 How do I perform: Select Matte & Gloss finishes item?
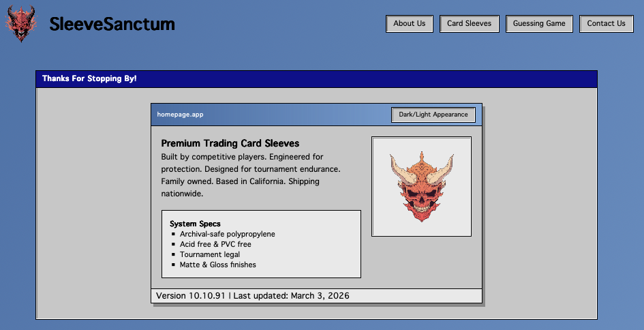(217, 265)
